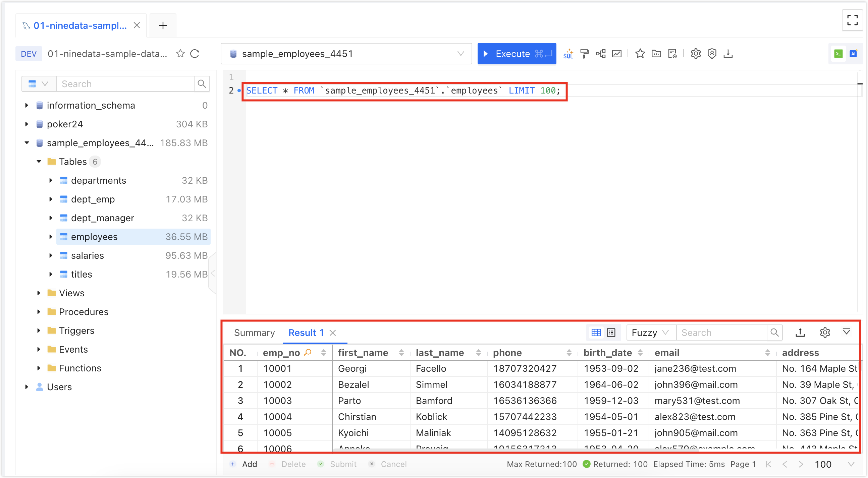
Task: Open the AI SQL generation tool
Action: coord(568,54)
